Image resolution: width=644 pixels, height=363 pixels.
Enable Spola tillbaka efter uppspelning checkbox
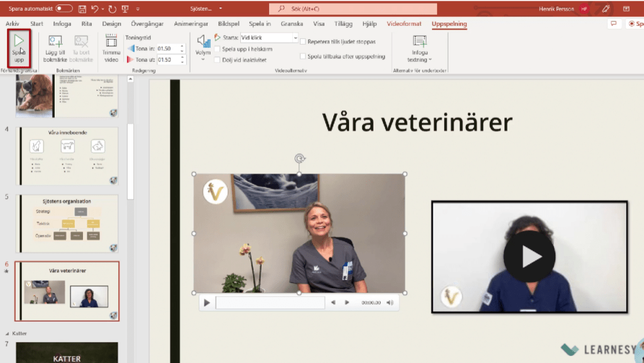click(x=303, y=55)
